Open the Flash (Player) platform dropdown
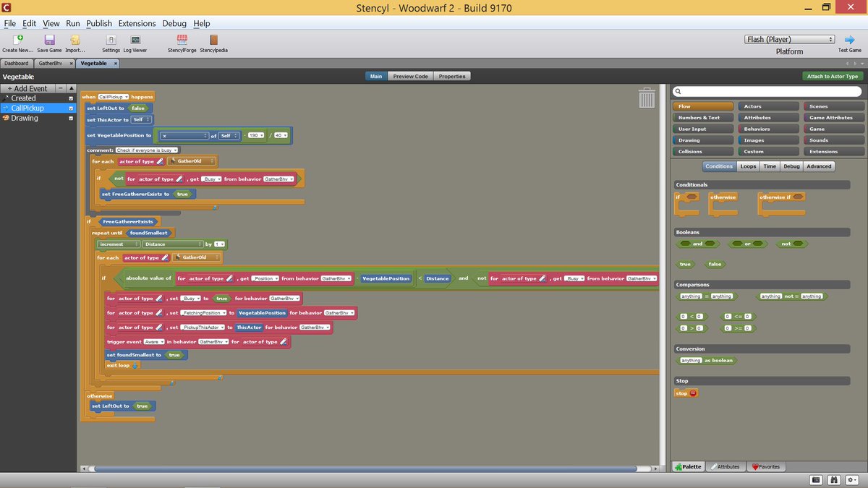 (789, 40)
